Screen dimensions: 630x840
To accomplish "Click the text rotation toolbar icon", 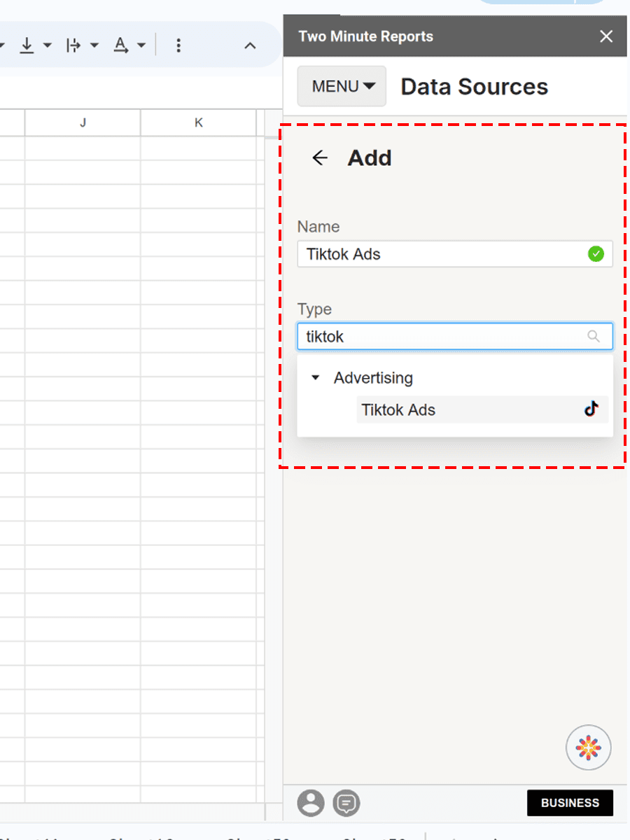I will (121, 45).
